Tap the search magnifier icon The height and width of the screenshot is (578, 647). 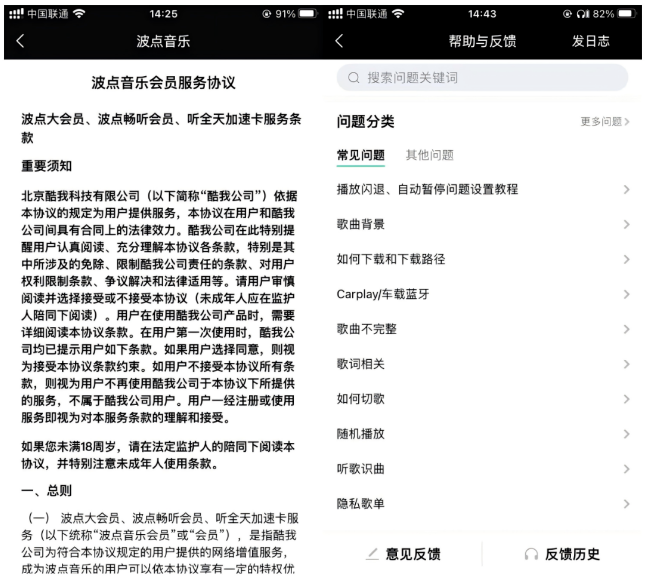[x=354, y=78]
